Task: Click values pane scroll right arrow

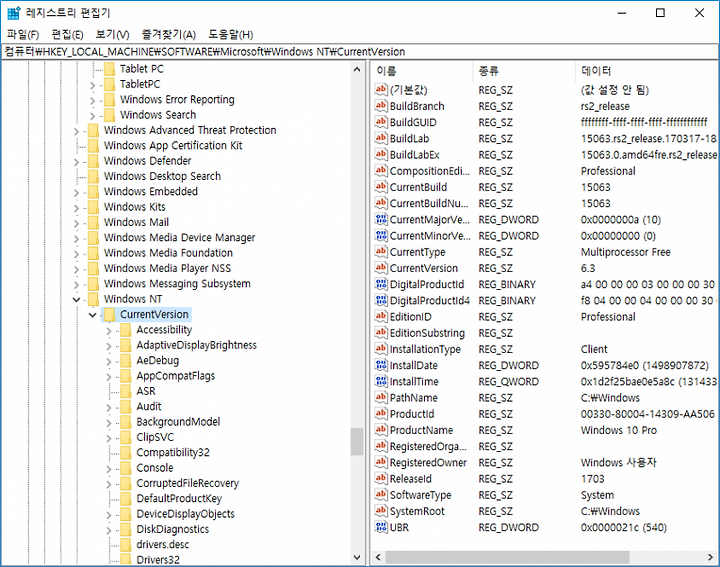Action: tap(710, 557)
